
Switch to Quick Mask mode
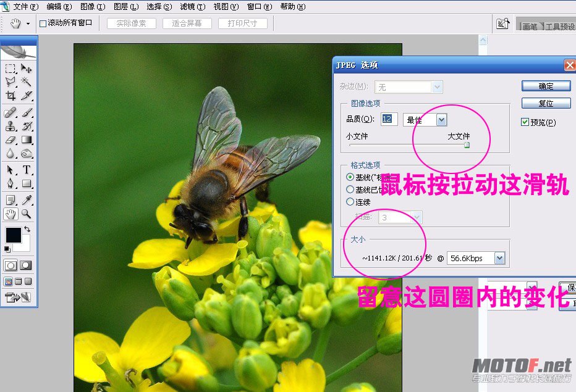tap(26, 265)
